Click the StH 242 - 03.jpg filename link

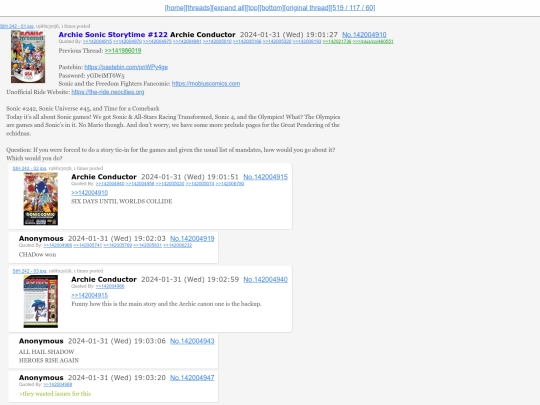(29, 271)
